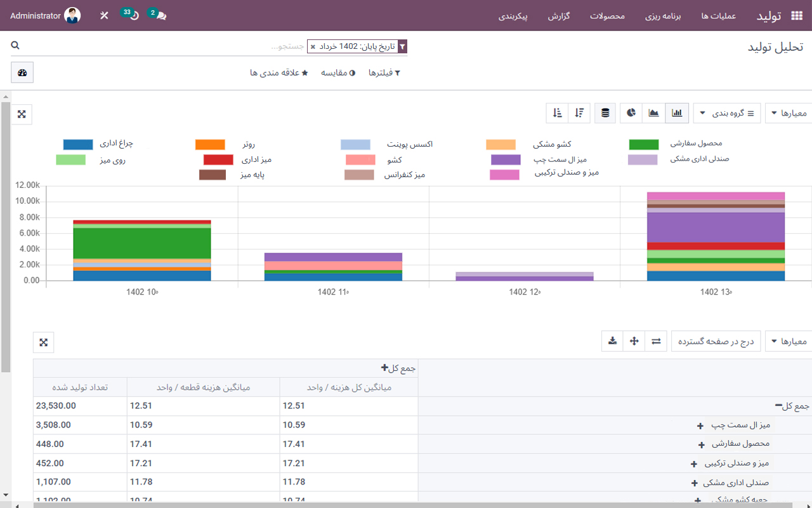Click the درج در صفحه گسترده button
Image resolution: width=812 pixels, height=508 pixels.
pos(716,341)
